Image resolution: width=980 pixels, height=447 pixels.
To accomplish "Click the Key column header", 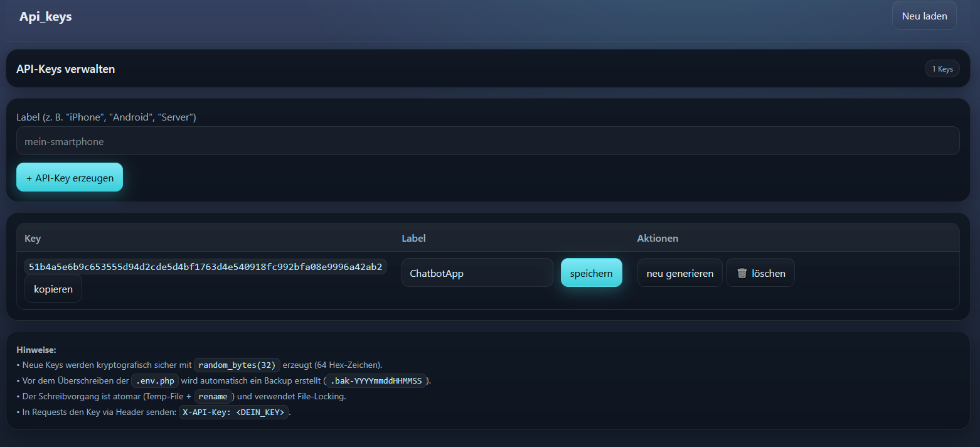I will pyautogui.click(x=33, y=239).
